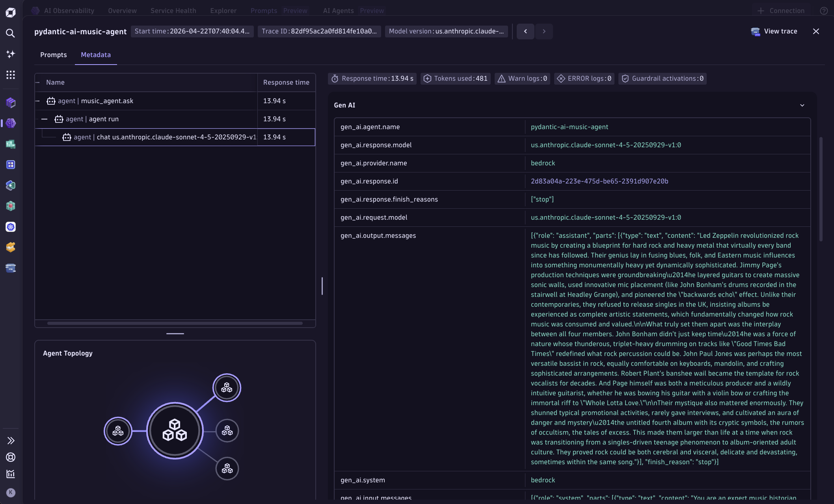
Task: Open search from the left sidebar
Action: pyautogui.click(x=11, y=33)
